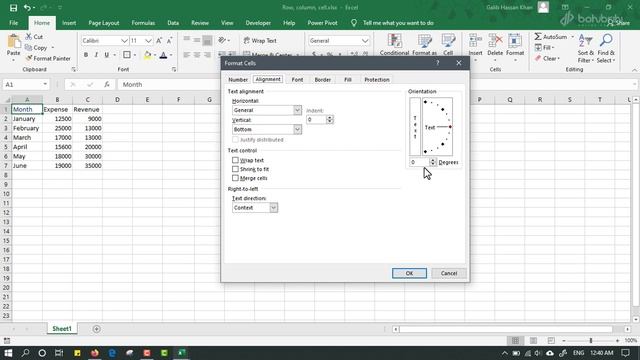
Task: Click the Excel icon in taskbar
Action: click(182, 353)
